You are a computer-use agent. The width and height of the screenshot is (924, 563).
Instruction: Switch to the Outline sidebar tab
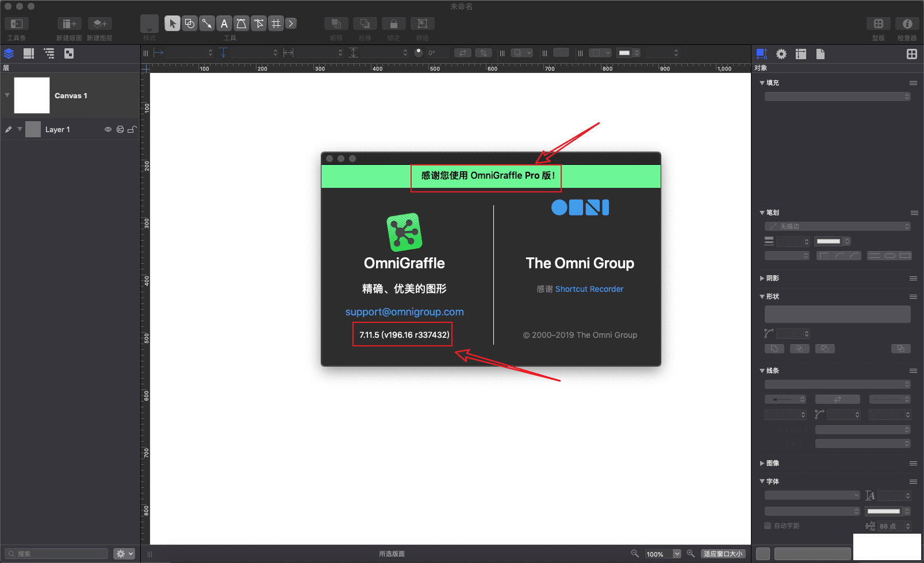click(x=49, y=53)
